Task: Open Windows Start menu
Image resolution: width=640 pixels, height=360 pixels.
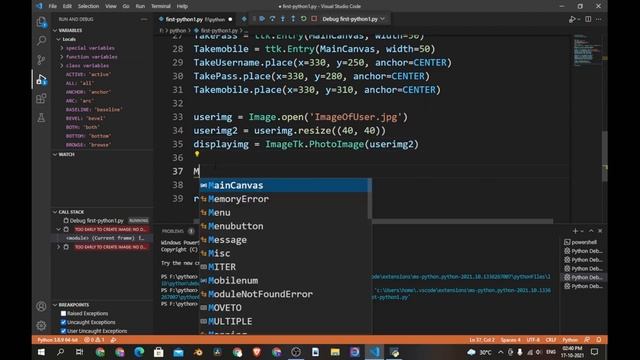Action: pos(41,352)
